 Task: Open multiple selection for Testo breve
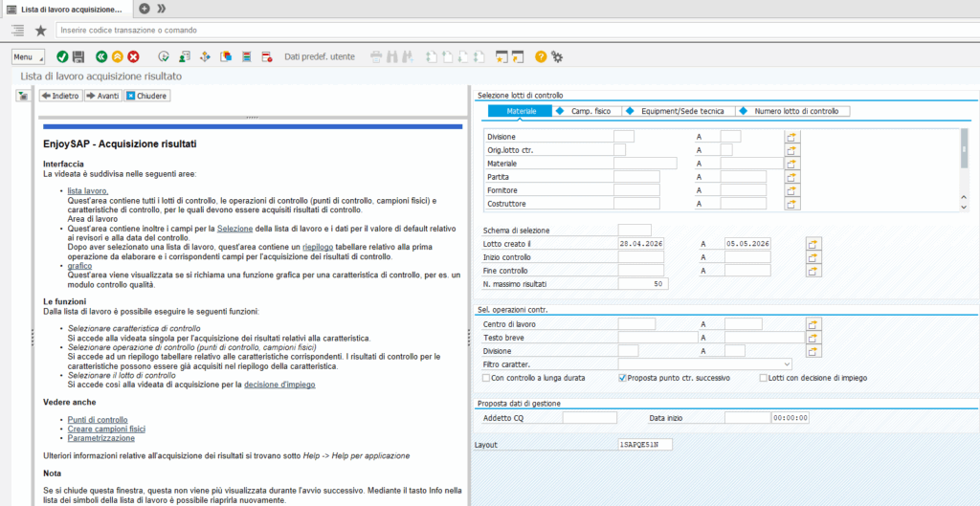coord(813,338)
